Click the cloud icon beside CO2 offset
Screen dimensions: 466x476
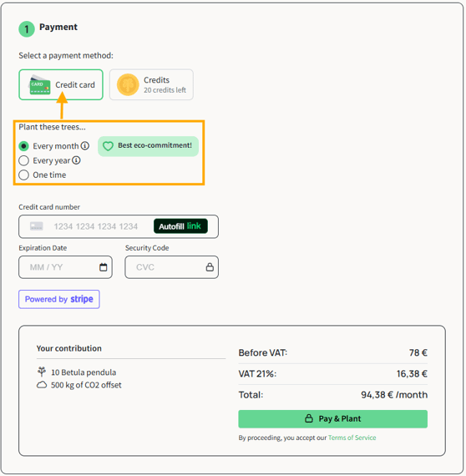click(x=42, y=385)
